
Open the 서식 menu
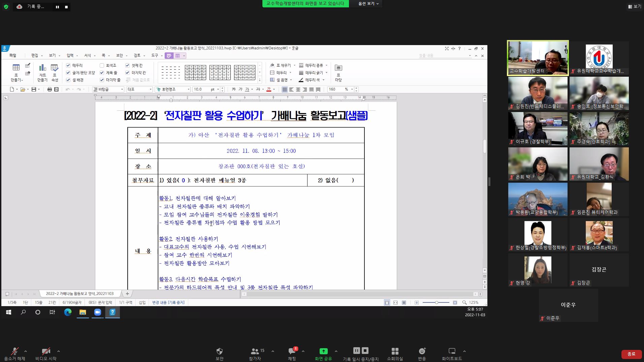point(87,56)
